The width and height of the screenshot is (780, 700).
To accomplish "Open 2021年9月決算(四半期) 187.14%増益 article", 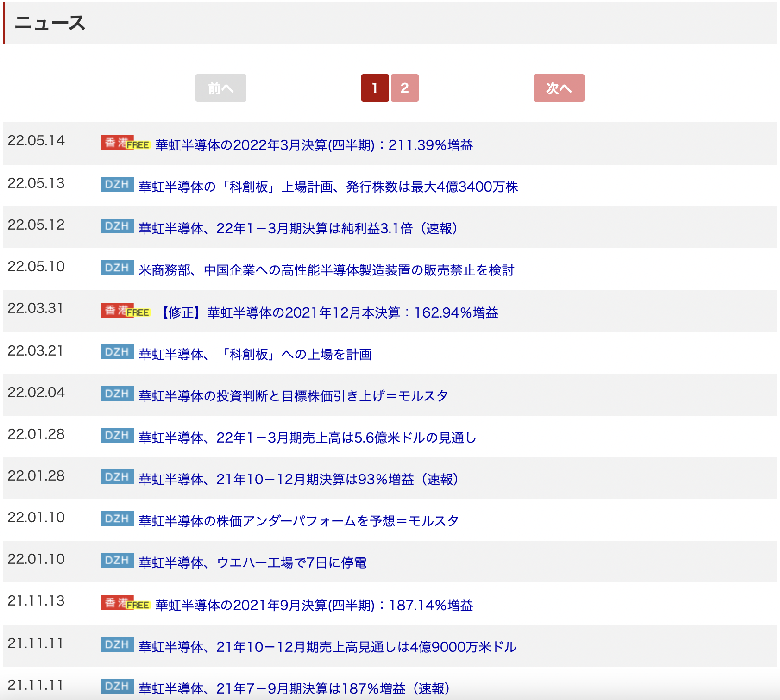I will [x=314, y=605].
